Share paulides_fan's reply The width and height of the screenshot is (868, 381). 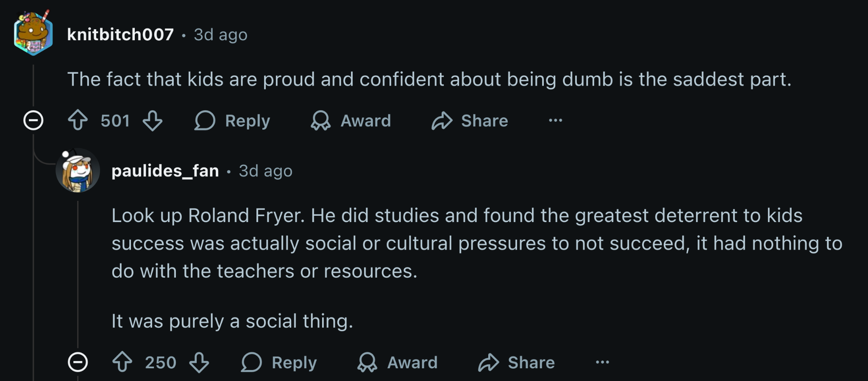tap(516, 363)
